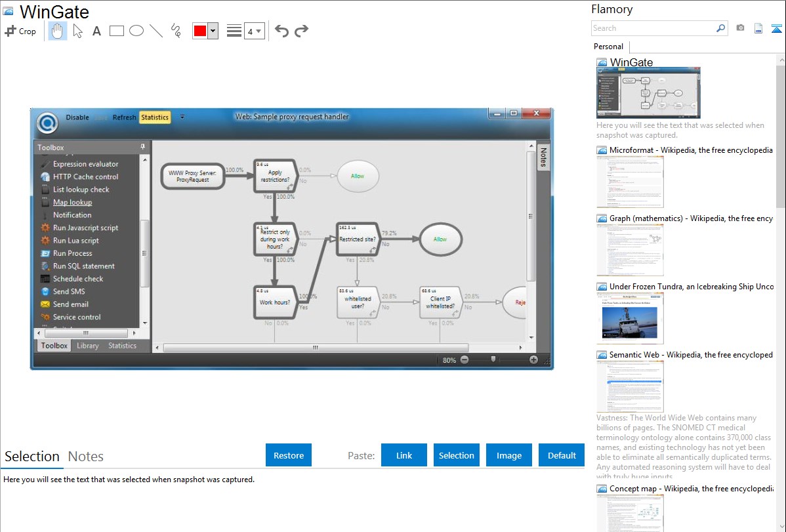Paste as Link button
786x532 pixels.
(404, 455)
